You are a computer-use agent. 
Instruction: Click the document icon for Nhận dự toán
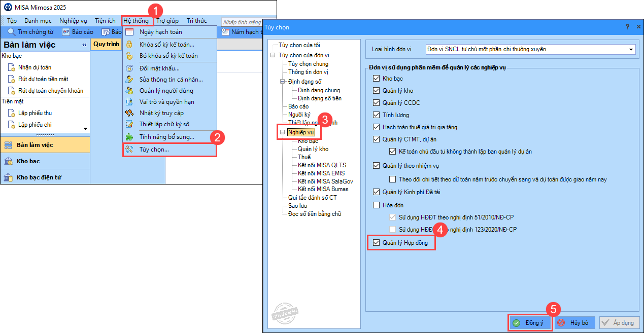11,67
